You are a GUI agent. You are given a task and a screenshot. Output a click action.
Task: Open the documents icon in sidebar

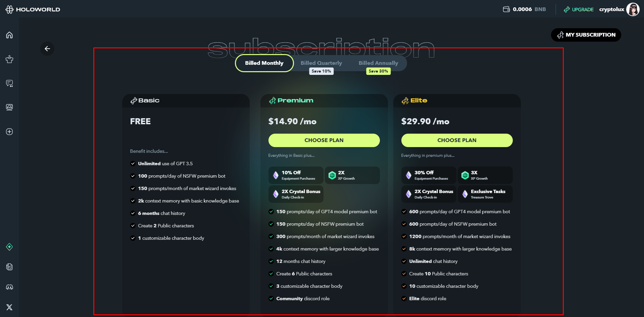pyautogui.click(x=9, y=267)
